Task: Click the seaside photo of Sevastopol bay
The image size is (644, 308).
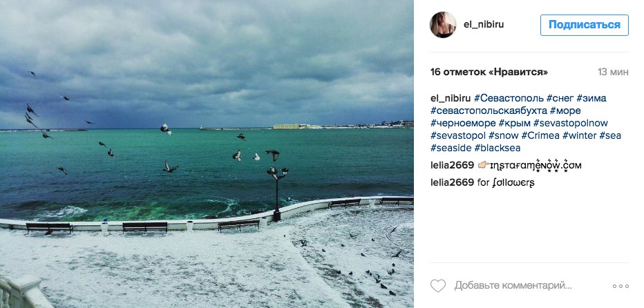Action: pyautogui.click(x=207, y=154)
